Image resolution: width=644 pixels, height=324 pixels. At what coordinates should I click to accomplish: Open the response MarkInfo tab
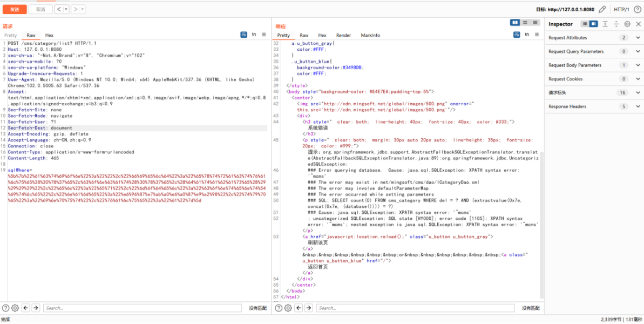[370, 35]
